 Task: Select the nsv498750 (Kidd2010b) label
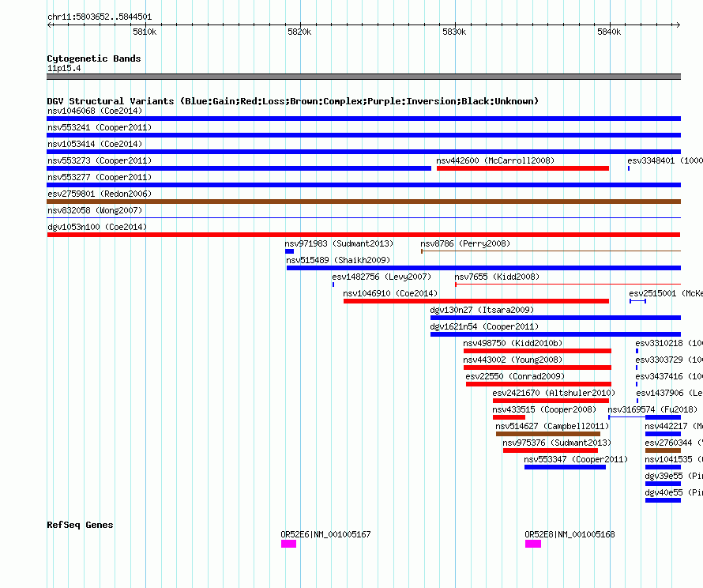[513, 343]
